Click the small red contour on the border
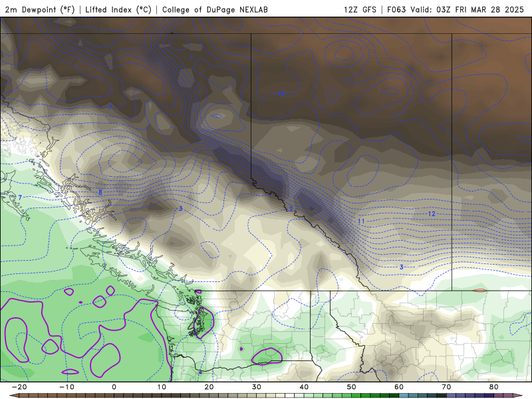The width and height of the screenshot is (532, 399). [479, 291]
